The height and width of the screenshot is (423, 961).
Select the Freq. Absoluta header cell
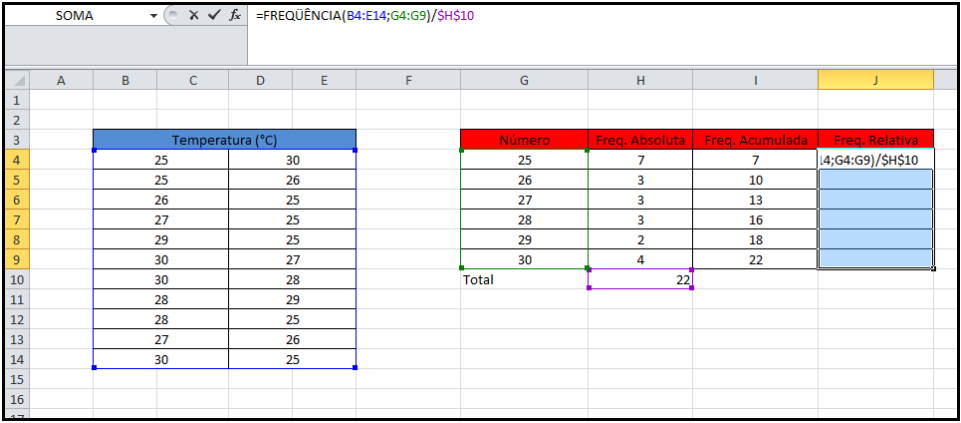tap(640, 140)
